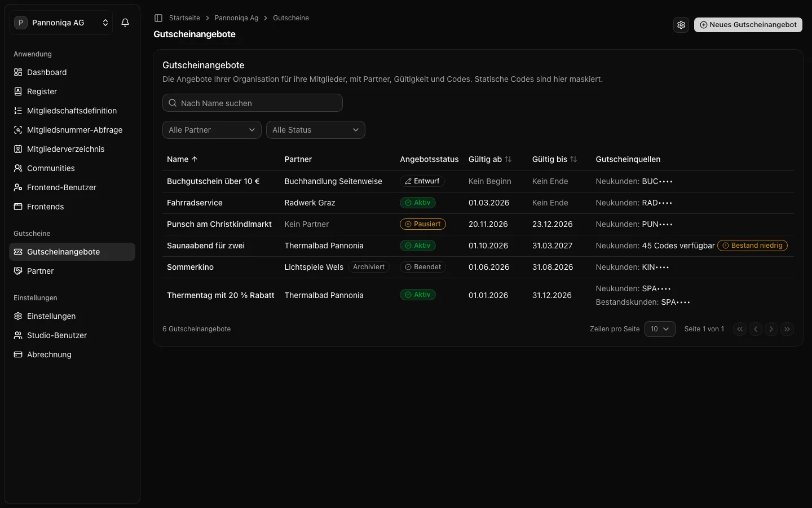Click Neues Gutscheinangebot button
This screenshot has width=812, height=508.
click(x=748, y=25)
